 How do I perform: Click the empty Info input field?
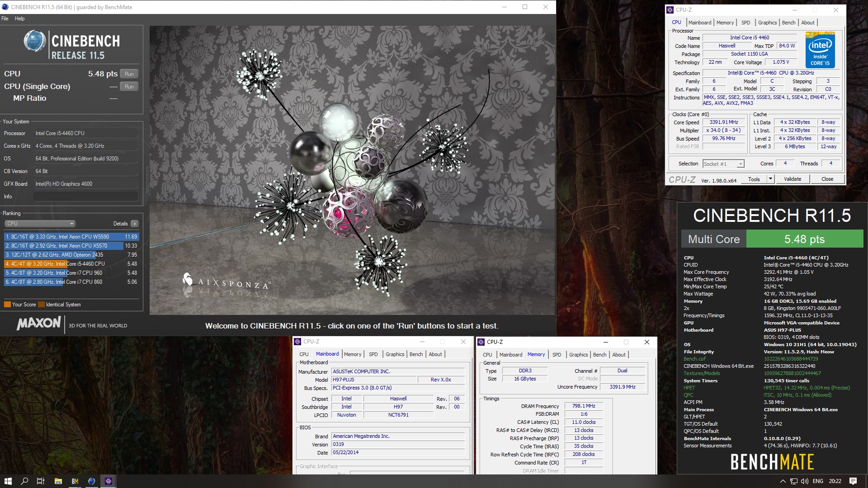click(86, 197)
